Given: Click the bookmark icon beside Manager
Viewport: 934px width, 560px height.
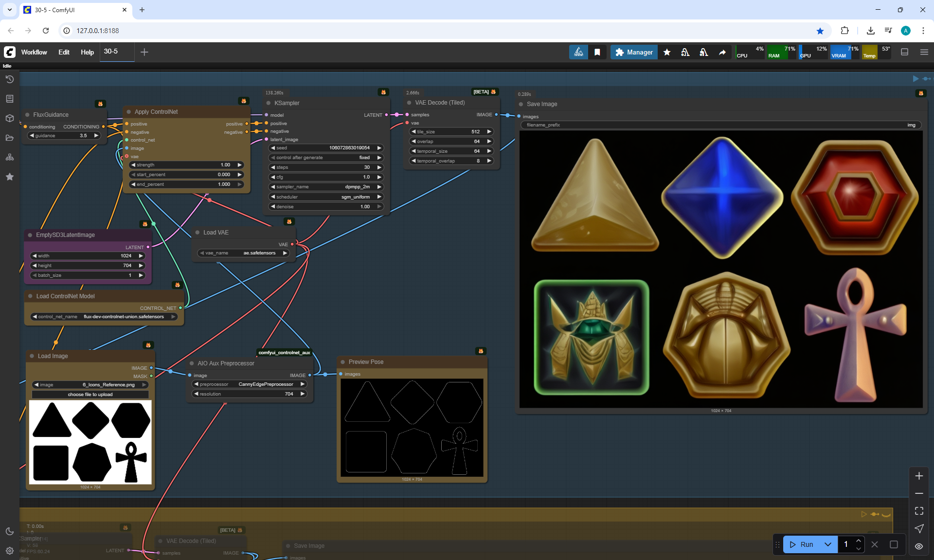Looking at the screenshot, I should (597, 52).
